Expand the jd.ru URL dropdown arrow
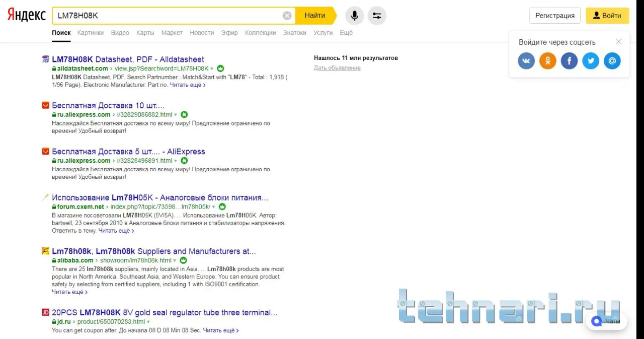 pos(148,322)
